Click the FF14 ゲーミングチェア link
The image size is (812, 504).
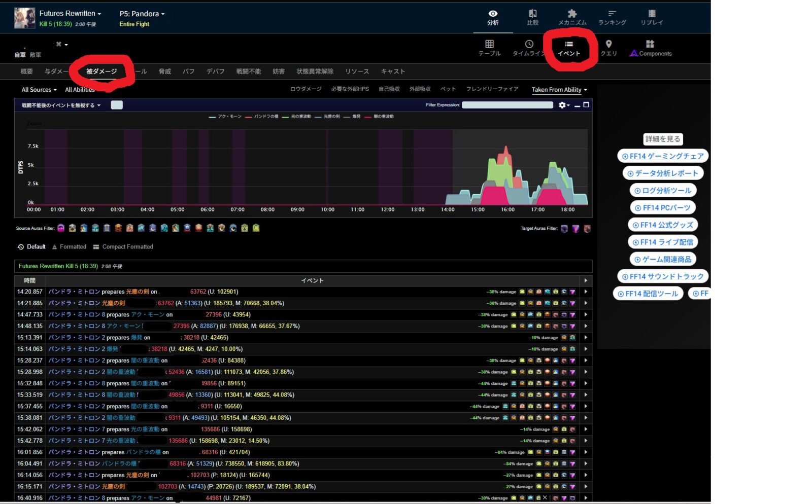pos(663,156)
